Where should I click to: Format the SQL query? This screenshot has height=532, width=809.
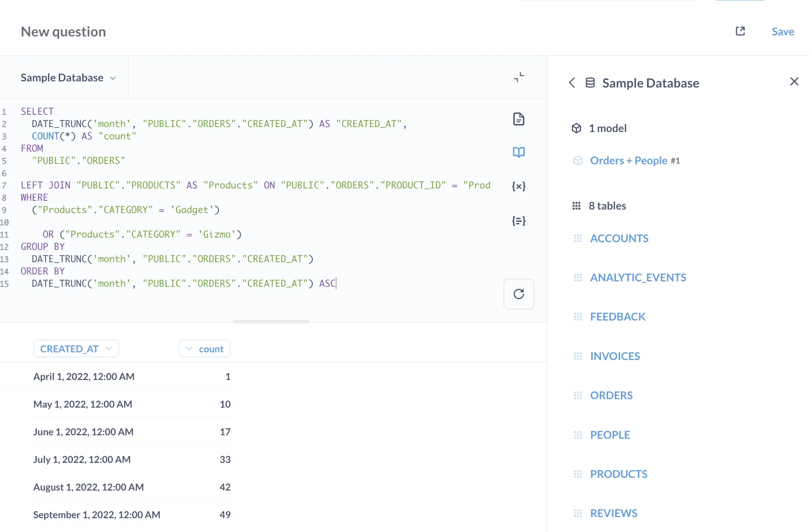519,119
